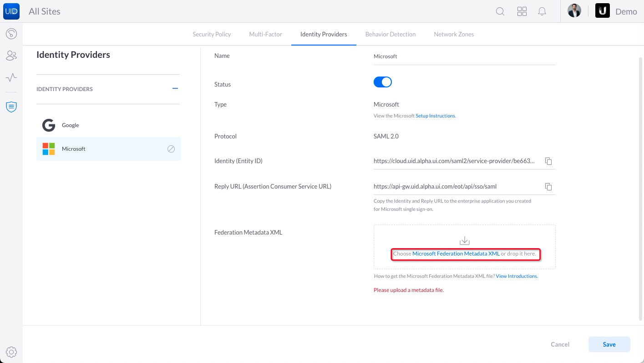Click the disable icon on Microsoft row
Viewport: 644px width, 363px height.
171,149
